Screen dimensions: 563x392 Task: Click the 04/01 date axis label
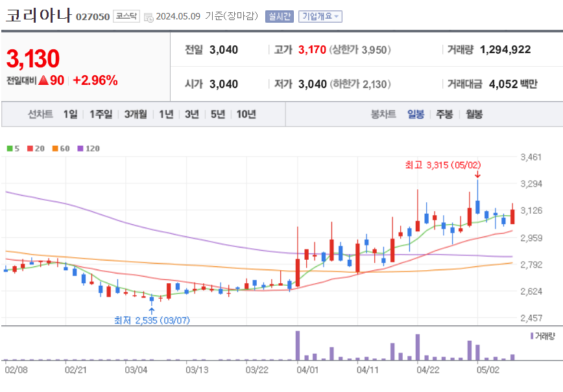(307, 370)
